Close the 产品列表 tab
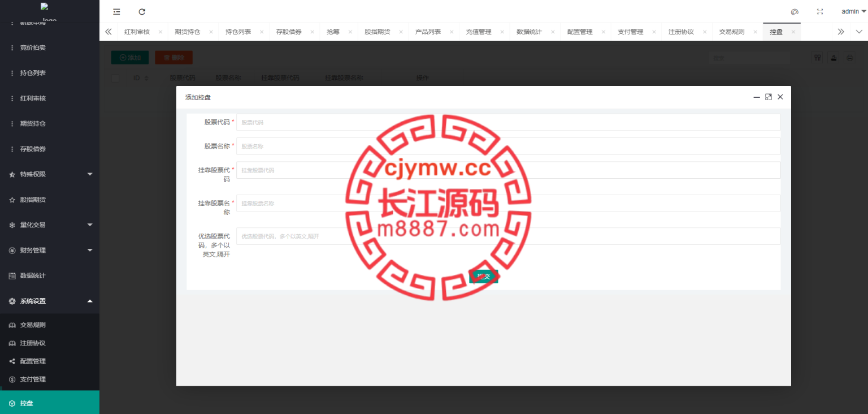The image size is (868, 414). (451, 32)
